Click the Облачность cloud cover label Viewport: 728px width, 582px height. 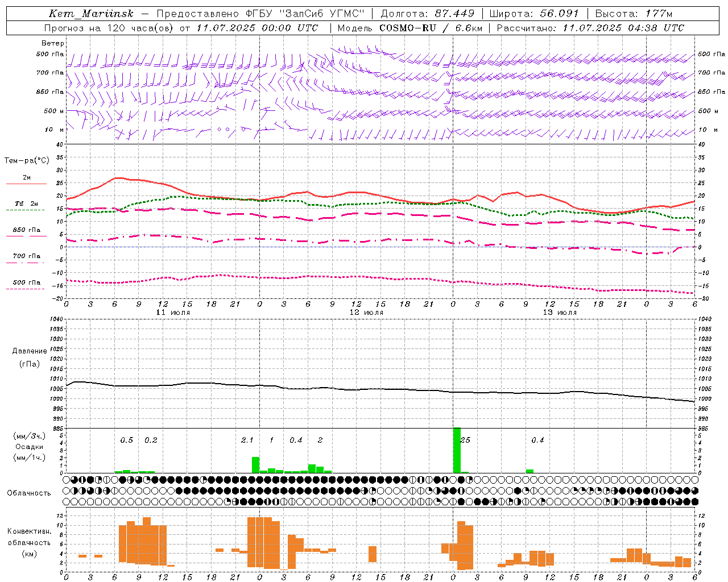(29, 493)
